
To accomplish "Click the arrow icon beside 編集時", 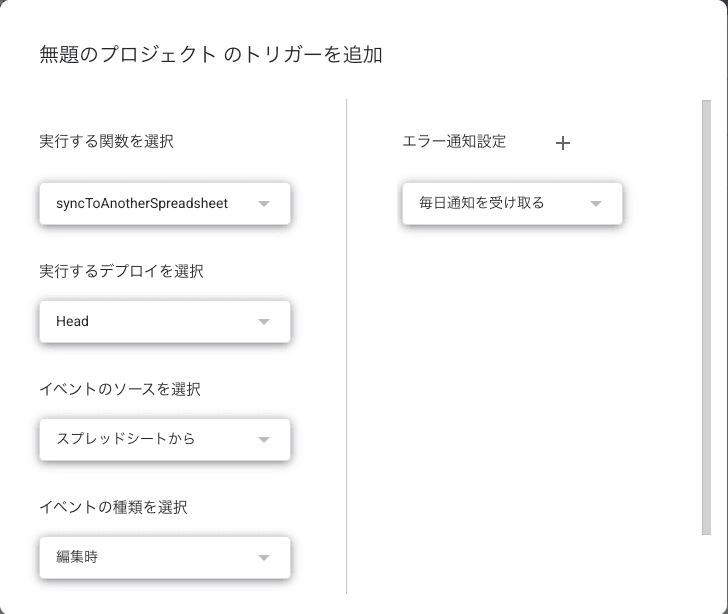I will tap(264, 558).
